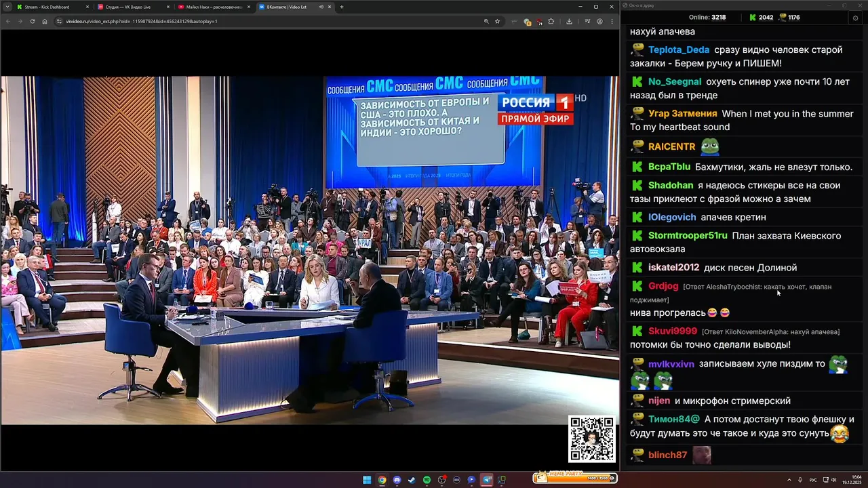Click username No_Seegnal in chat
Viewport: 868px width, 488px height.
[675, 82]
